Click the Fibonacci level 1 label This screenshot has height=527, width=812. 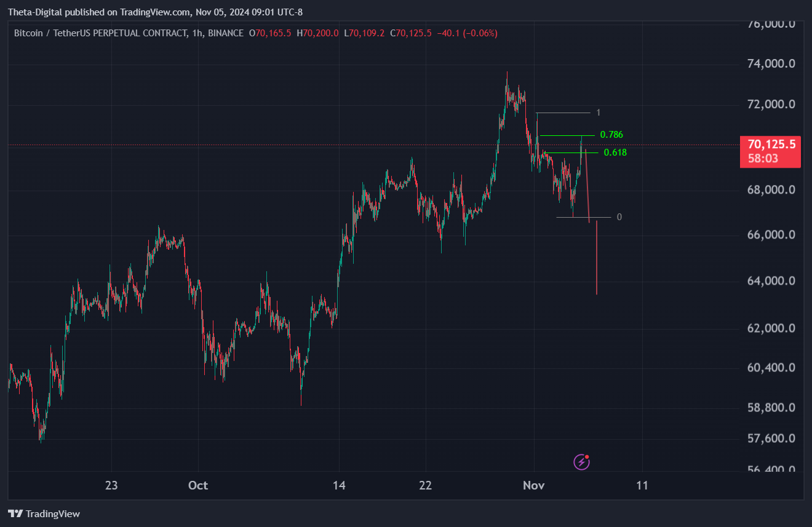coord(598,113)
